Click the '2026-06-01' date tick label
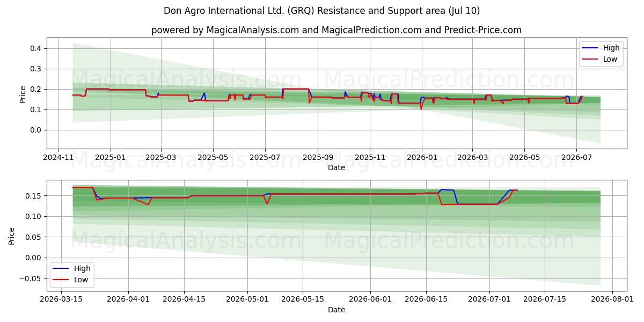644x322 pixels. pos(370,299)
